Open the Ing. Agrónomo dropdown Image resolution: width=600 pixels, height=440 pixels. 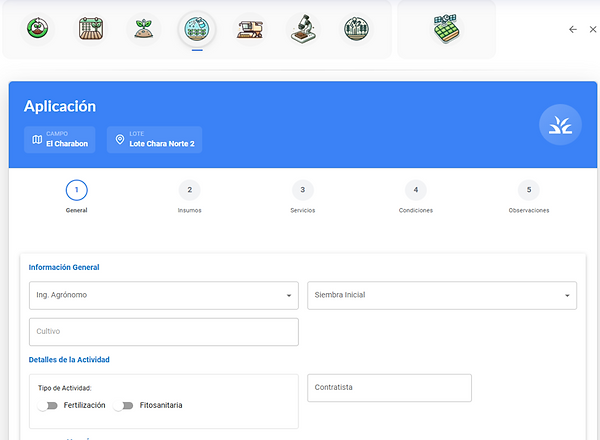pos(164,295)
